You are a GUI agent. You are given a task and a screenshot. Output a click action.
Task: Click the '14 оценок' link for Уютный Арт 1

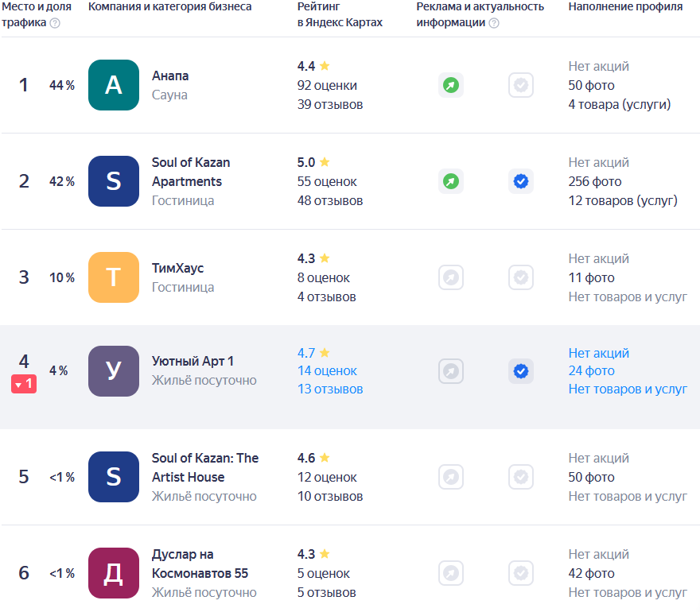327,370
